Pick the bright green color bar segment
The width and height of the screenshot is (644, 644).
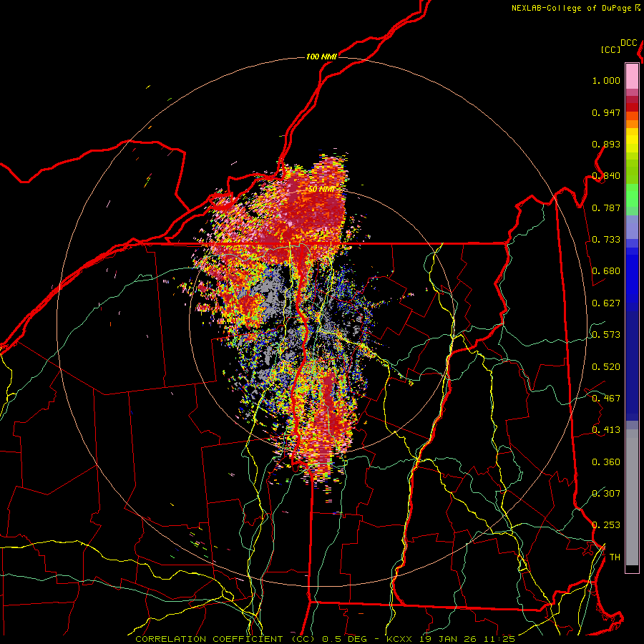[x=632, y=195]
